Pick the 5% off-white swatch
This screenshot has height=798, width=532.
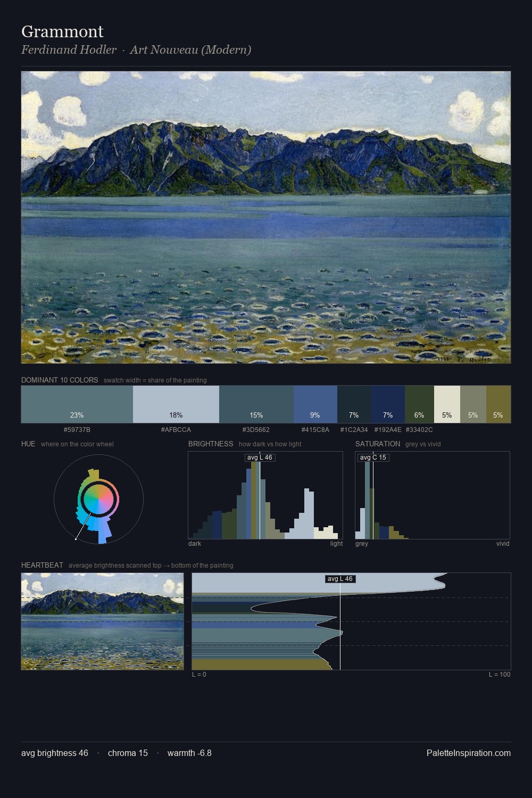(x=447, y=404)
